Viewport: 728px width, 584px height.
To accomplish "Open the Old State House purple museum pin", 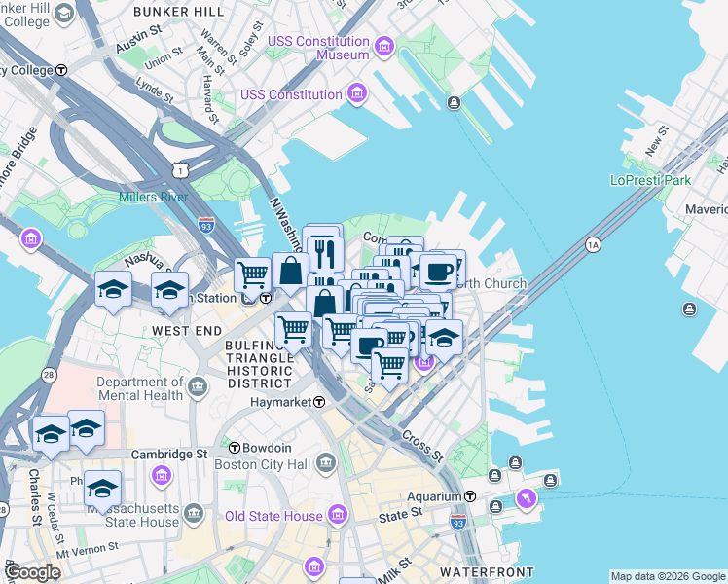I will coord(338,514).
